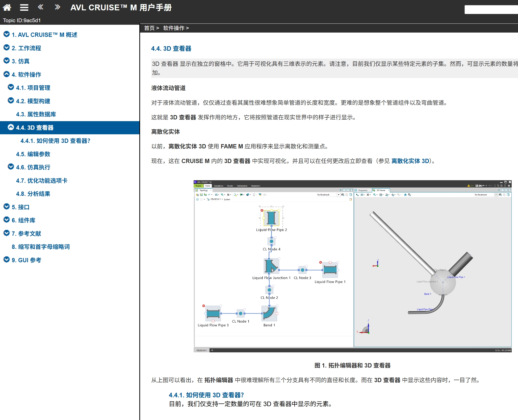Click 软件操作 breadcrumb link
Screen dimensions: 518x420
point(174,28)
